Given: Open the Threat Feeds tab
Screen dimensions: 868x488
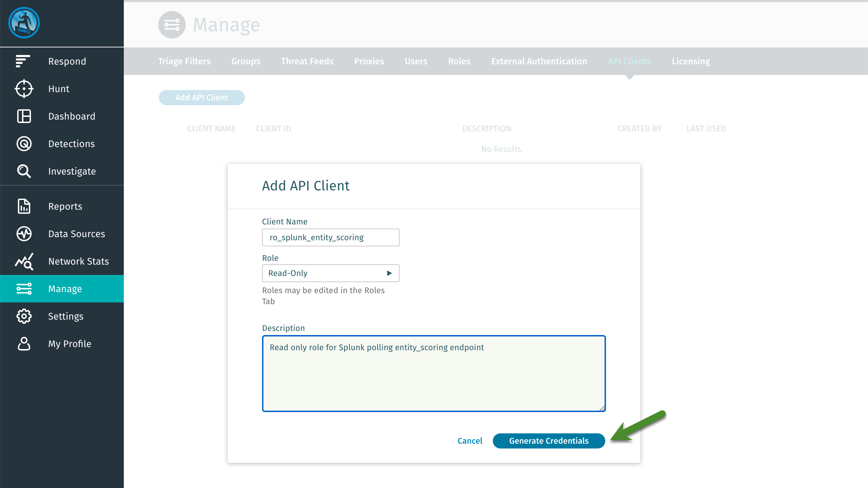Looking at the screenshot, I should (x=307, y=61).
